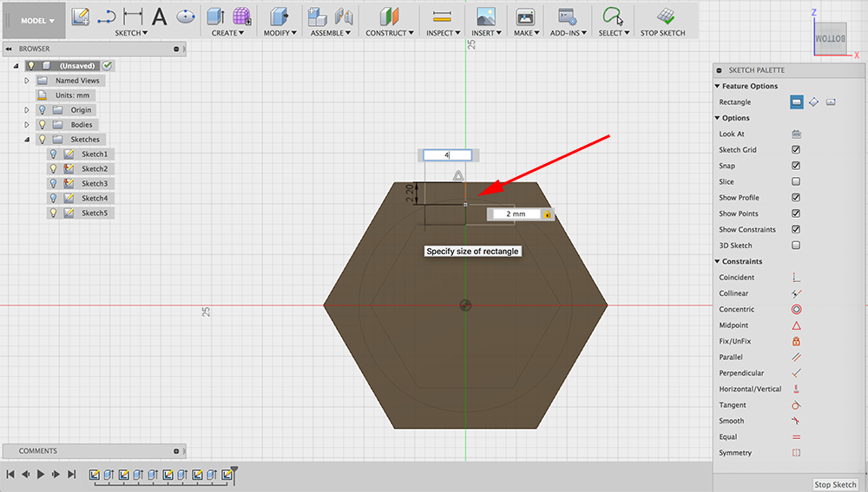Open the Create Form tool icon
The width and height of the screenshot is (868, 492).
click(241, 16)
